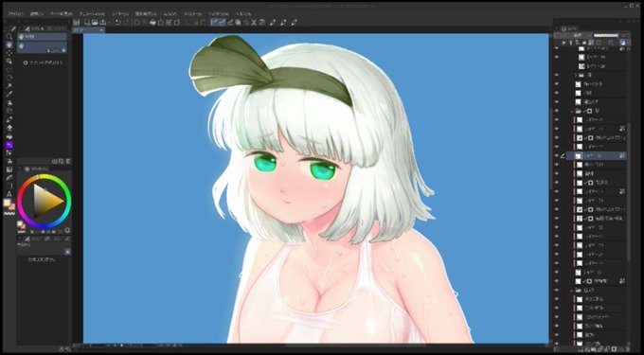Open the Filter menu
This screenshot has height=355, width=644.
point(192,13)
